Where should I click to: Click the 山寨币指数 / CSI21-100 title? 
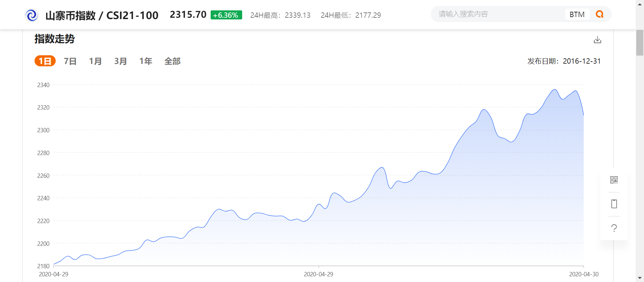(x=102, y=15)
